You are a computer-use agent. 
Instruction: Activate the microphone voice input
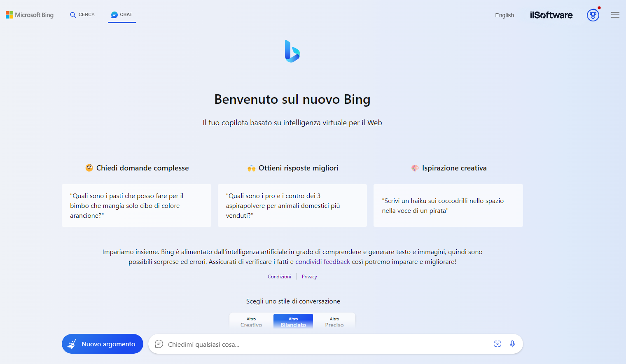click(x=512, y=344)
